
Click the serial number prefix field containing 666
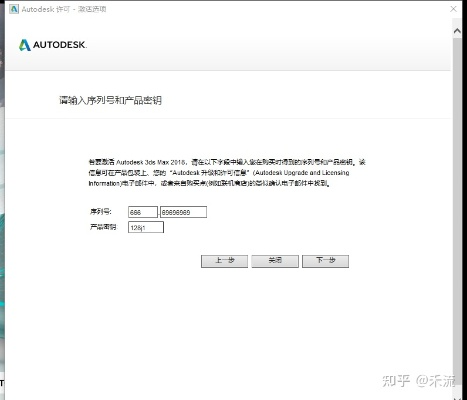143,212
